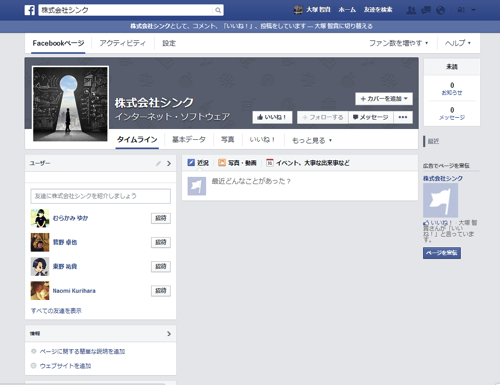500x385 pixels.
Task: Expand the 情報 panel chevron
Action: (169, 334)
